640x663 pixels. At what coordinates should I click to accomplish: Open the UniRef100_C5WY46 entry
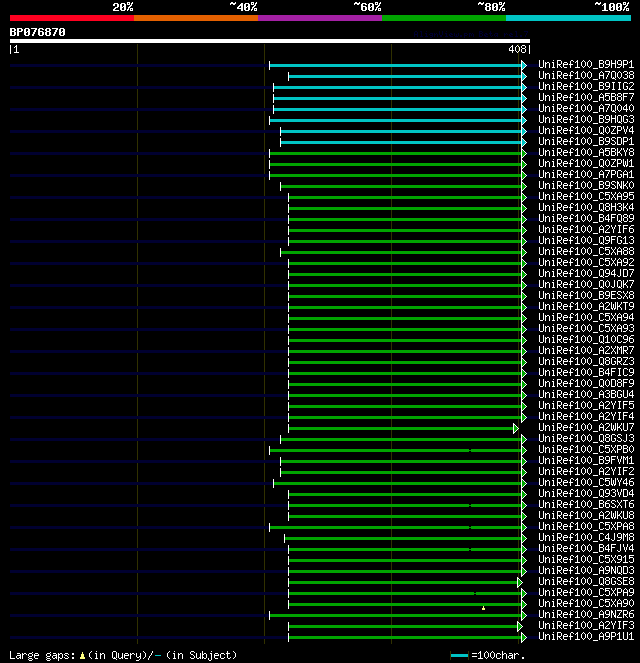[x=586, y=482]
